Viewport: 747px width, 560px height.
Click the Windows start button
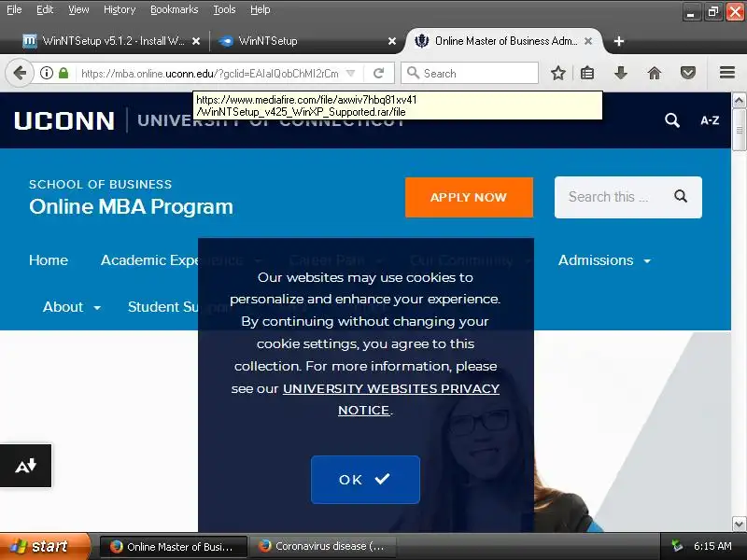(x=44, y=546)
